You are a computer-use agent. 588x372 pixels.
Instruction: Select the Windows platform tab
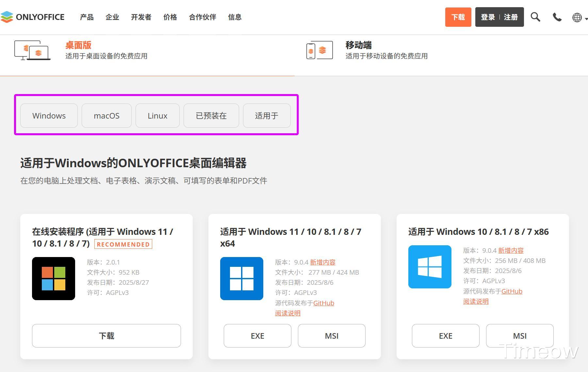click(49, 116)
